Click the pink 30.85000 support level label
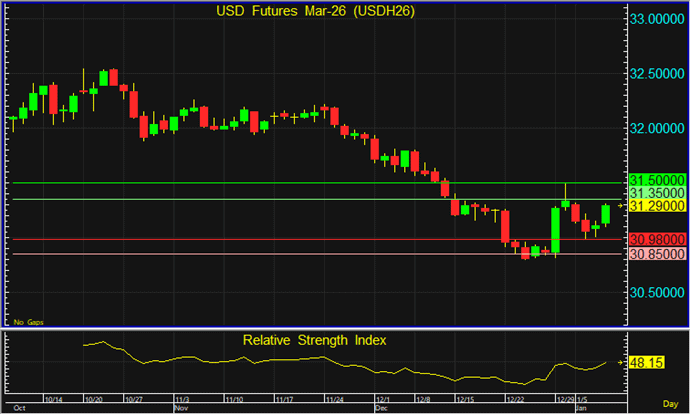Viewport: 691px width, 415px height. 657,254
